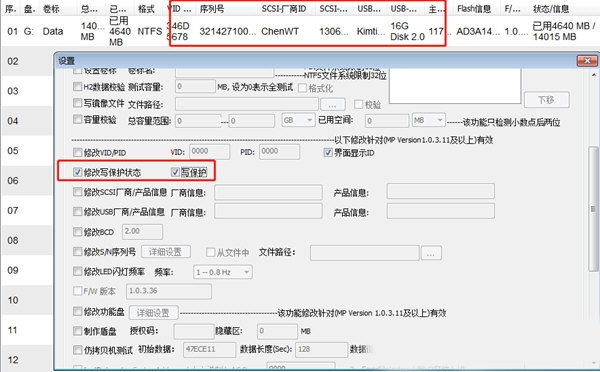Click the Flash信息 column header
600x372 pixels.
(x=474, y=8)
